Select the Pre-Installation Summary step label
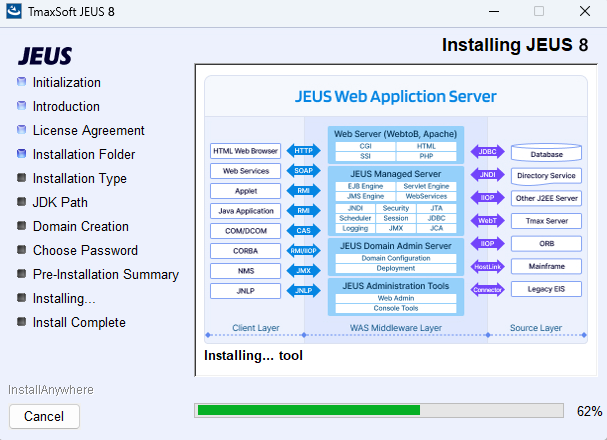 coord(105,274)
